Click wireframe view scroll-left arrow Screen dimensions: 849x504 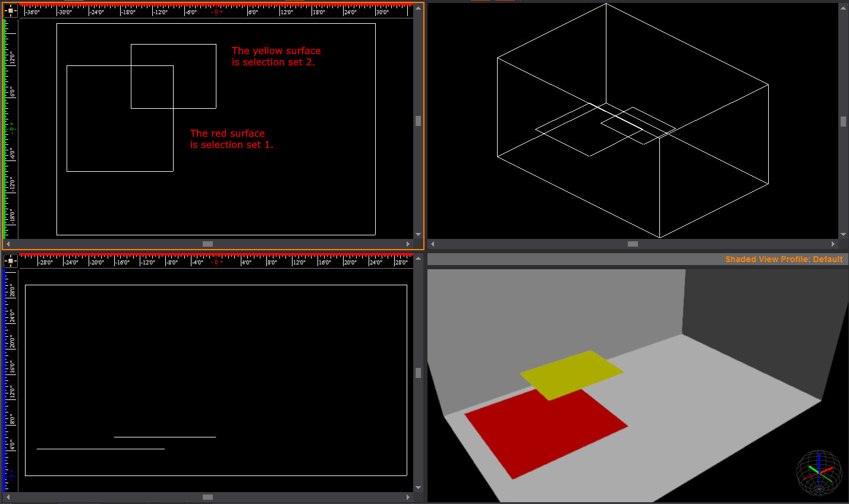(432, 244)
